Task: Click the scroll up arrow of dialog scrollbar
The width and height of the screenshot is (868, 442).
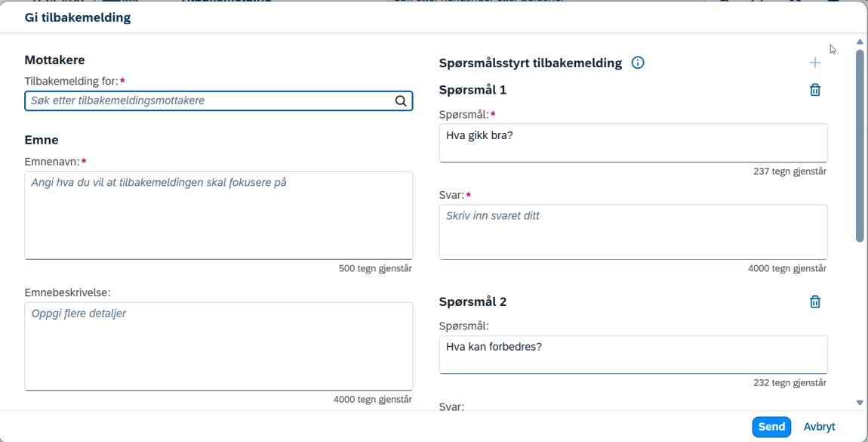Action: click(860, 42)
